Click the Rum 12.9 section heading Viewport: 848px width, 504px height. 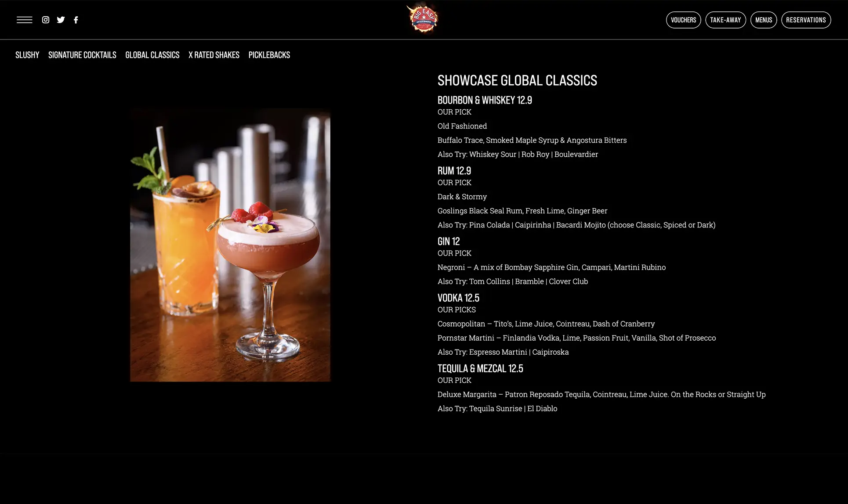click(x=454, y=171)
